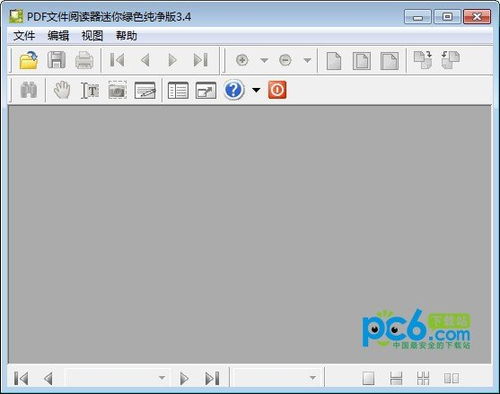Expand the zoom in dropdown arrow

click(264, 60)
